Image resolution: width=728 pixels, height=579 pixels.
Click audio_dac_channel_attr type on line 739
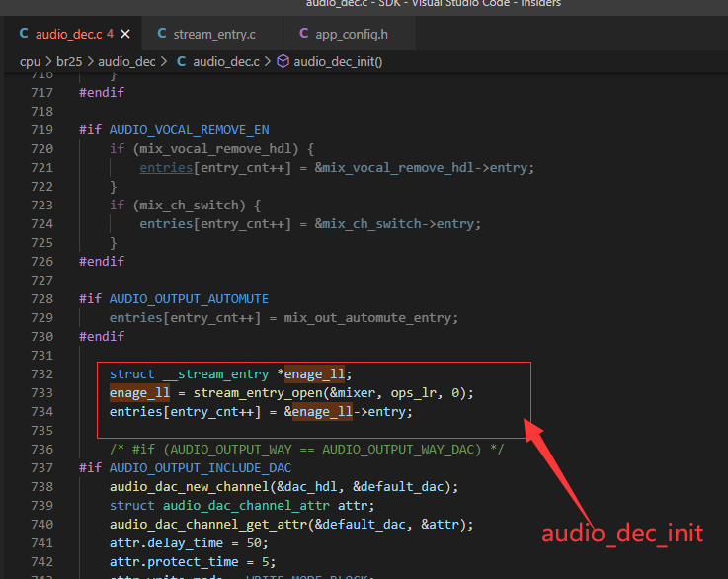(x=246, y=506)
